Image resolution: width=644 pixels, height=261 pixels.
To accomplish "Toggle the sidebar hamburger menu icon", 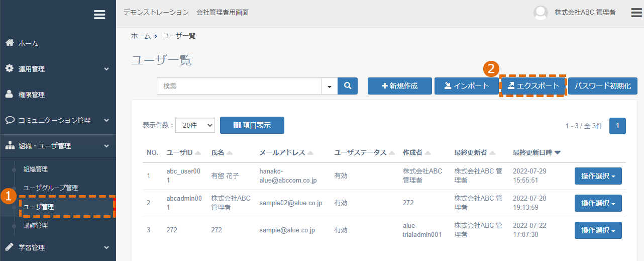I will [x=99, y=15].
